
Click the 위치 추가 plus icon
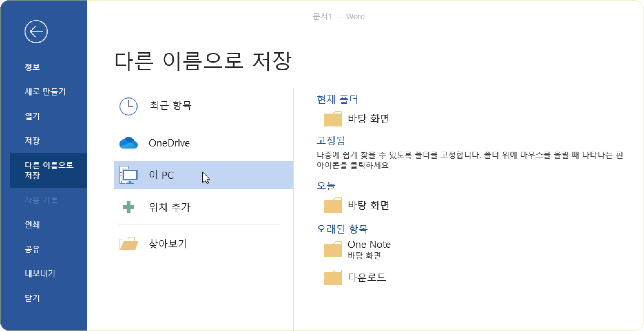pyautogui.click(x=129, y=207)
